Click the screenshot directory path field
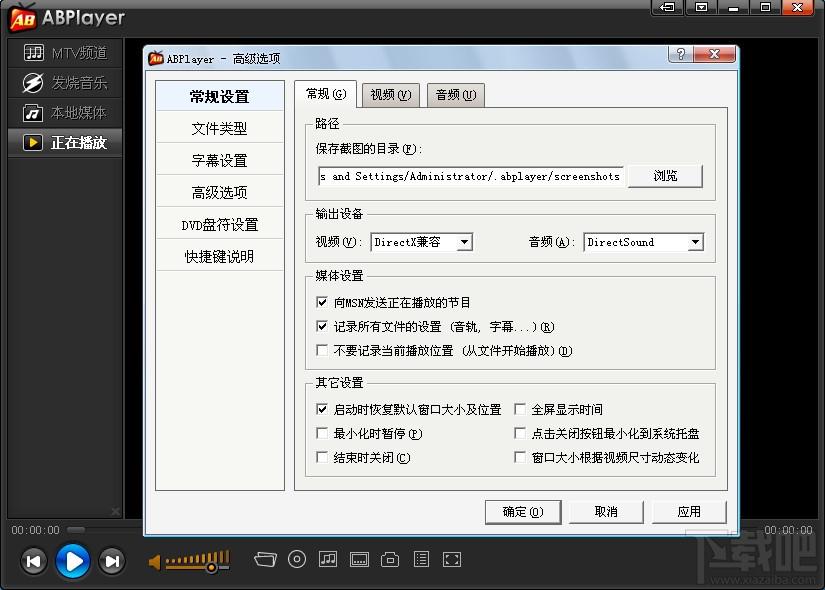 [471, 176]
